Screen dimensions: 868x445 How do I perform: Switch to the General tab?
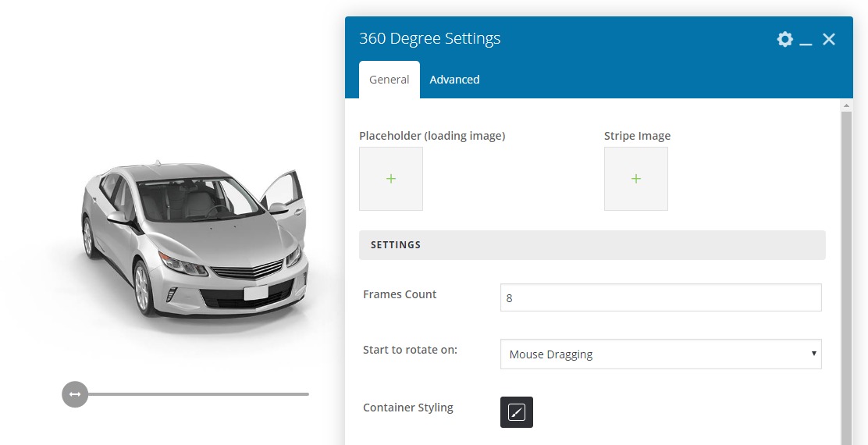tap(390, 80)
